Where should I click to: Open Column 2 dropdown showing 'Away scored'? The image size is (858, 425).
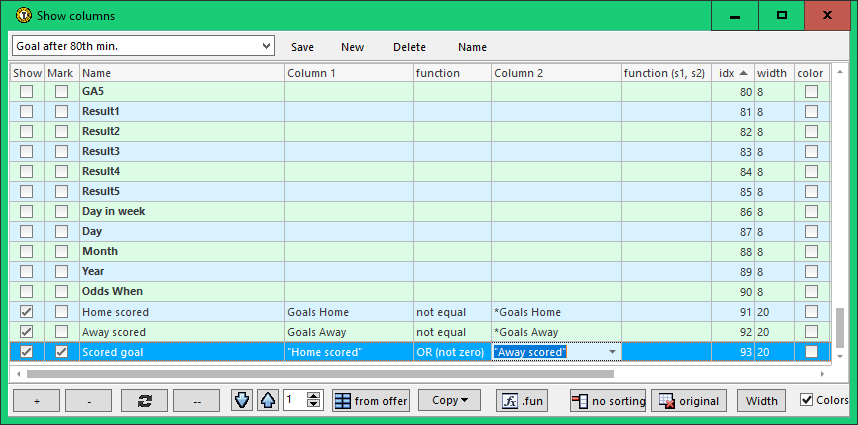coord(611,352)
